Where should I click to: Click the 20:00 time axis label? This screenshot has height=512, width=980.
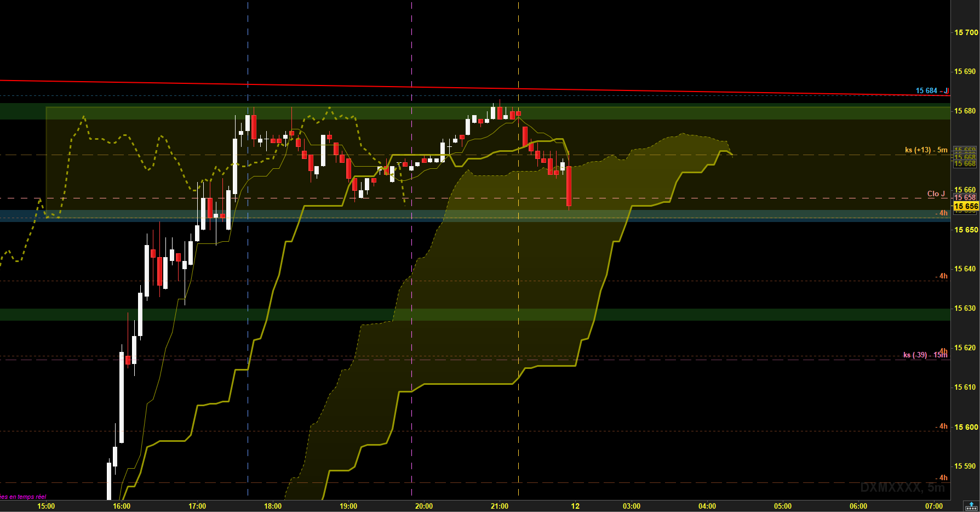424,506
